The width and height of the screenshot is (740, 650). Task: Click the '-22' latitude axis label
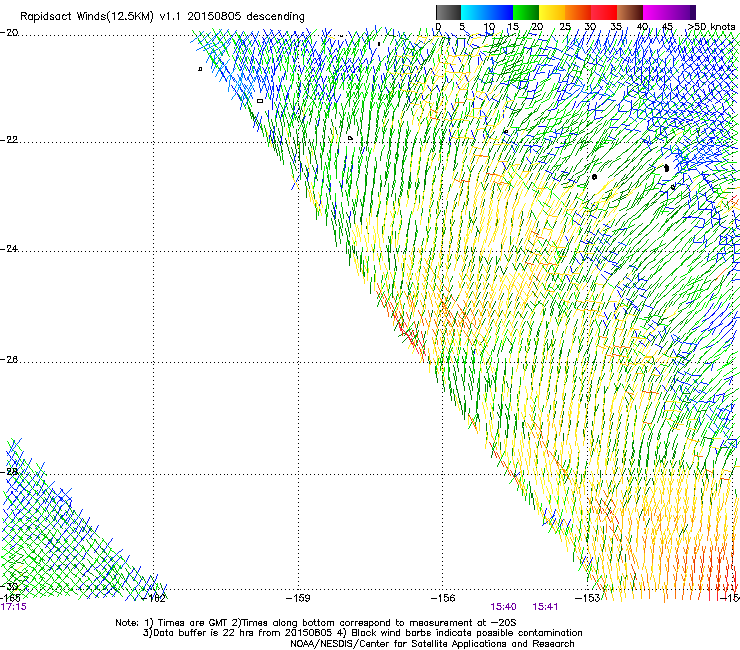(x=9, y=140)
